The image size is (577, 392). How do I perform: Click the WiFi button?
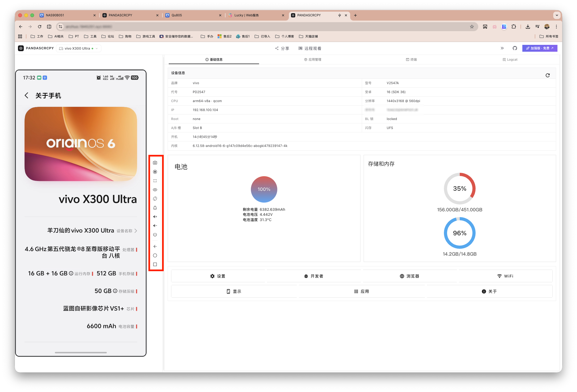[x=505, y=276]
